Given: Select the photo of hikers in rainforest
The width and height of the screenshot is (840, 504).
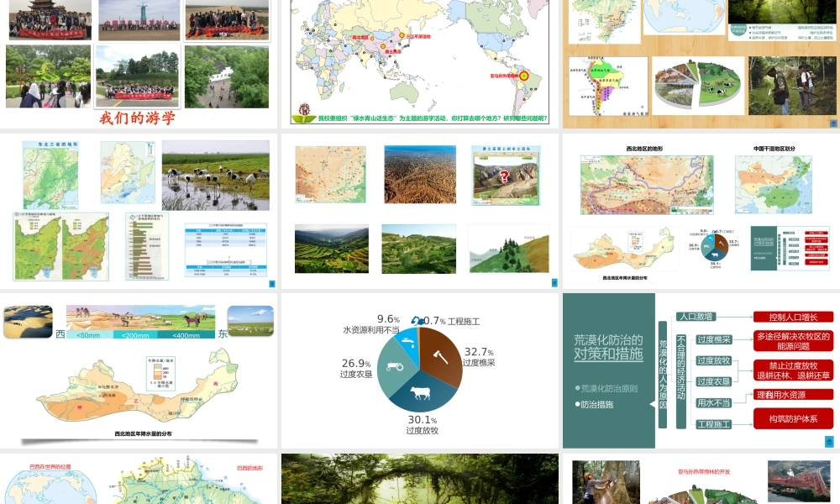Looking at the screenshot, I should 792,86.
